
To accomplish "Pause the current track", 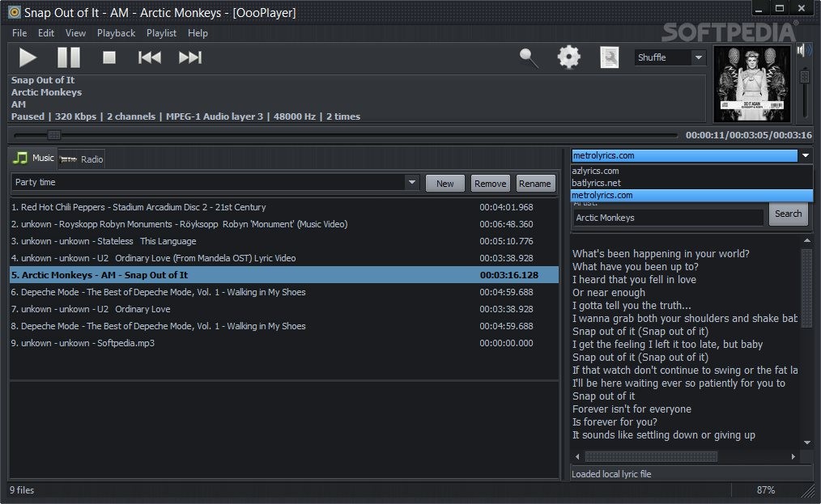I will click(69, 57).
